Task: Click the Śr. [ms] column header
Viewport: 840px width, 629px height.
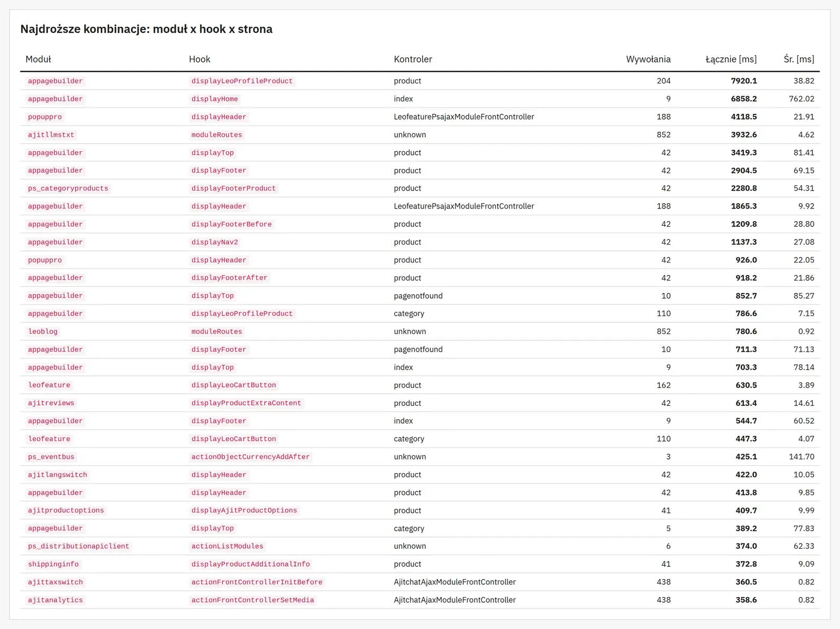Action: tap(799, 59)
